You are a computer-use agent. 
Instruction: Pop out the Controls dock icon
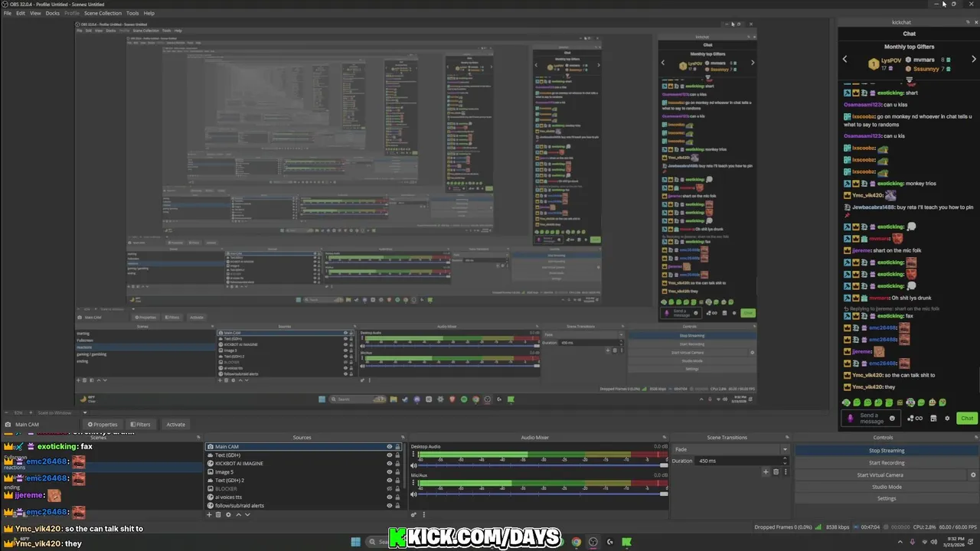(975, 438)
